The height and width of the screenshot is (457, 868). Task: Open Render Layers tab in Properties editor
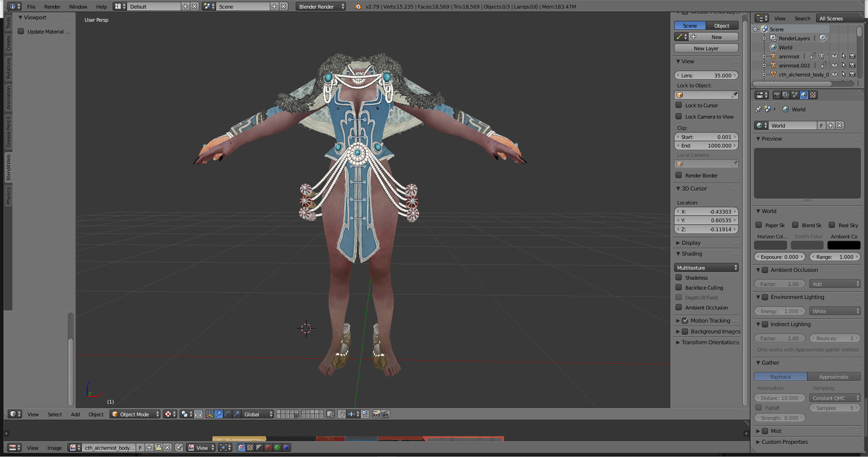tap(786, 95)
